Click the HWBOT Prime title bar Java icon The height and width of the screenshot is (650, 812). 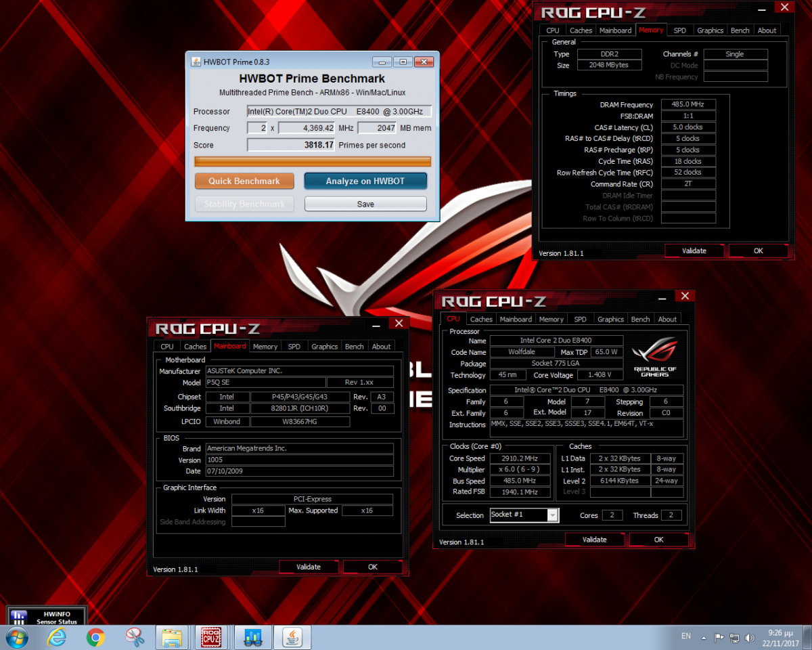point(196,62)
